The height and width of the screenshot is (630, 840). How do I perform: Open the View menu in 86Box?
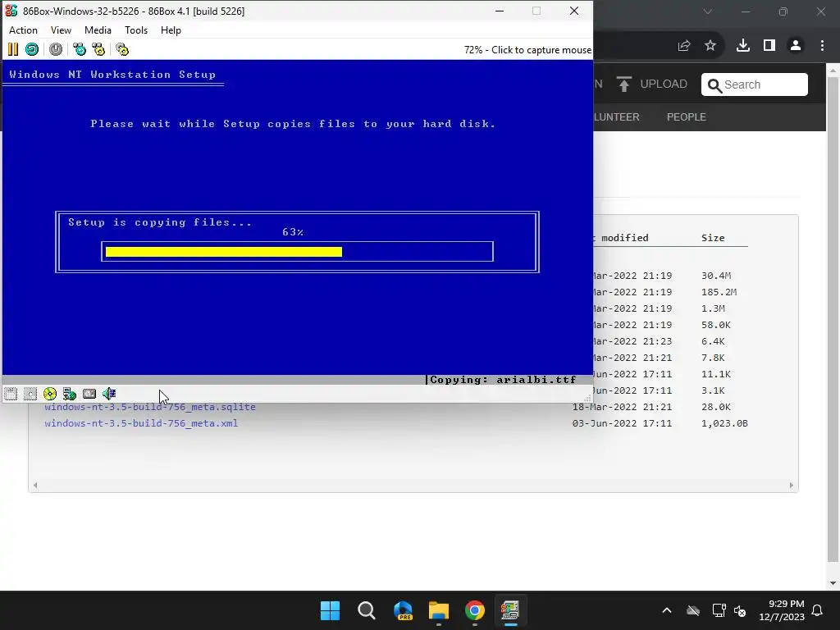(61, 30)
